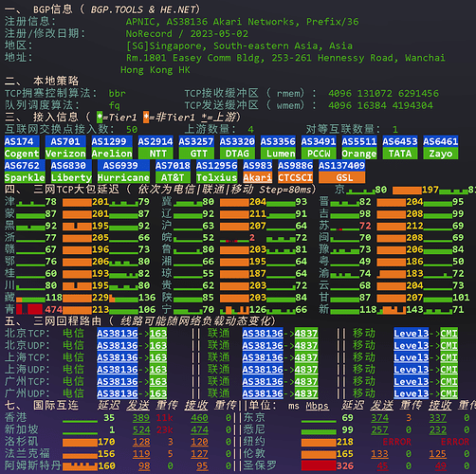Select the rmem value '4096 131072 6291456'

pyautogui.click(x=383, y=94)
